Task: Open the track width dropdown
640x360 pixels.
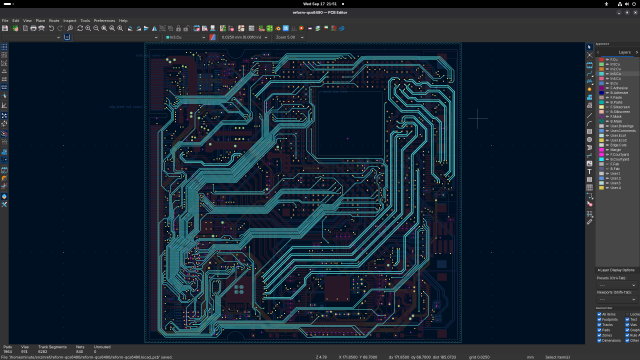Action: [x=31, y=37]
